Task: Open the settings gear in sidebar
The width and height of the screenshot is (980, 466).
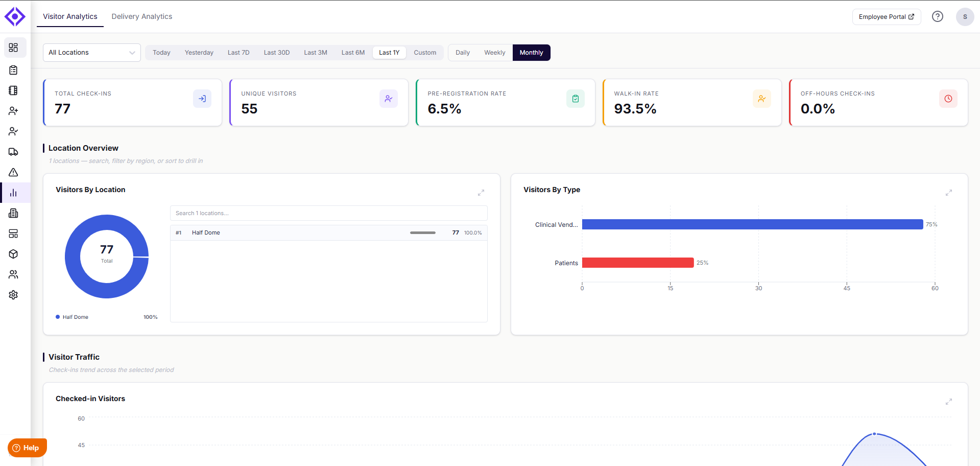Action: (14, 295)
